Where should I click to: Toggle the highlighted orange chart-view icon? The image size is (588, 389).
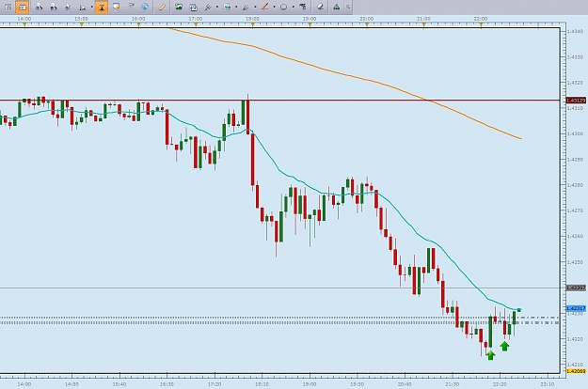pos(23,7)
